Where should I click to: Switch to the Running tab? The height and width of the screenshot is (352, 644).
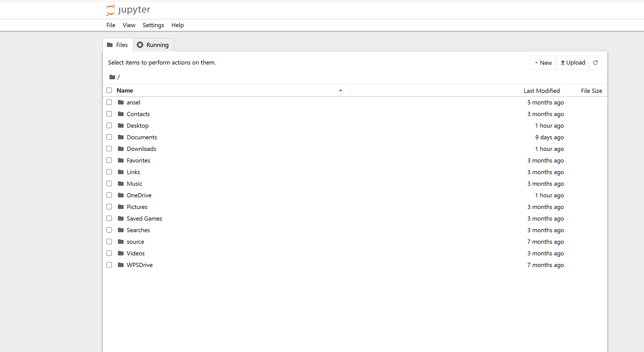tap(157, 45)
